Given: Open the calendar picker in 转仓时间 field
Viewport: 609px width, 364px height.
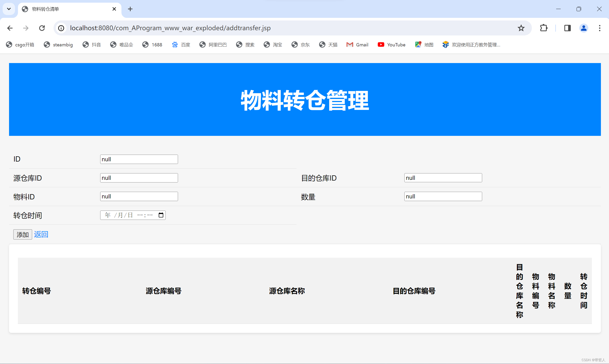Looking at the screenshot, I should (161, 215).
